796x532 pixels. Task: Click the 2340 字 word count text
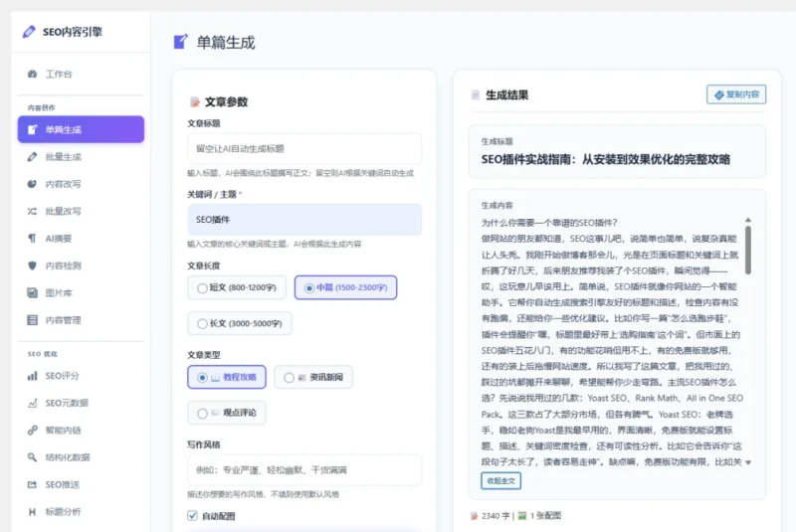(496, 516)
